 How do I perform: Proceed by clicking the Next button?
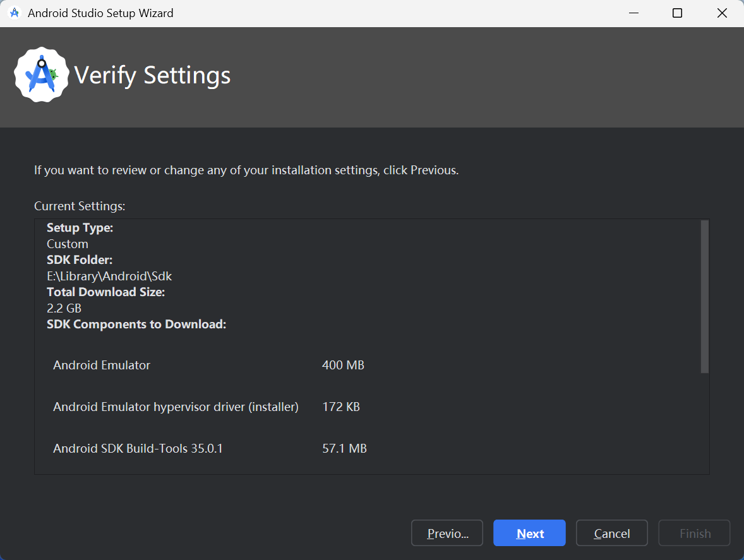(529, 533)
